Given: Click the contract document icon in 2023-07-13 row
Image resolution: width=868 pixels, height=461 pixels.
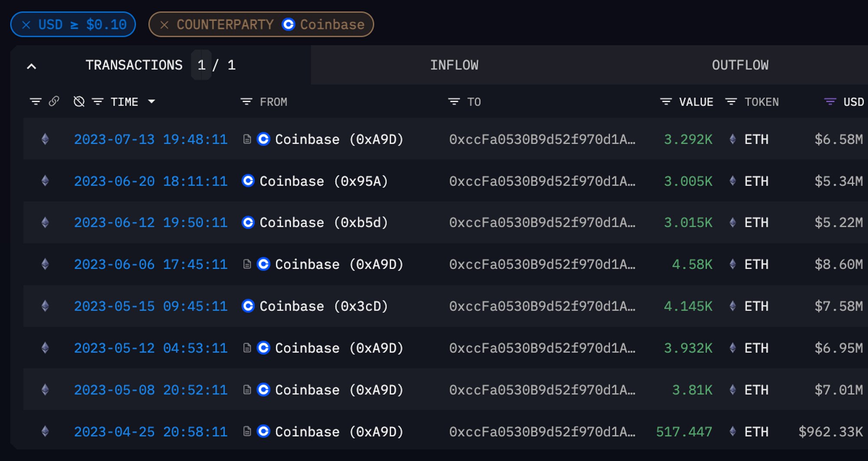Looking at the screenshot, I should click(247, 139).
